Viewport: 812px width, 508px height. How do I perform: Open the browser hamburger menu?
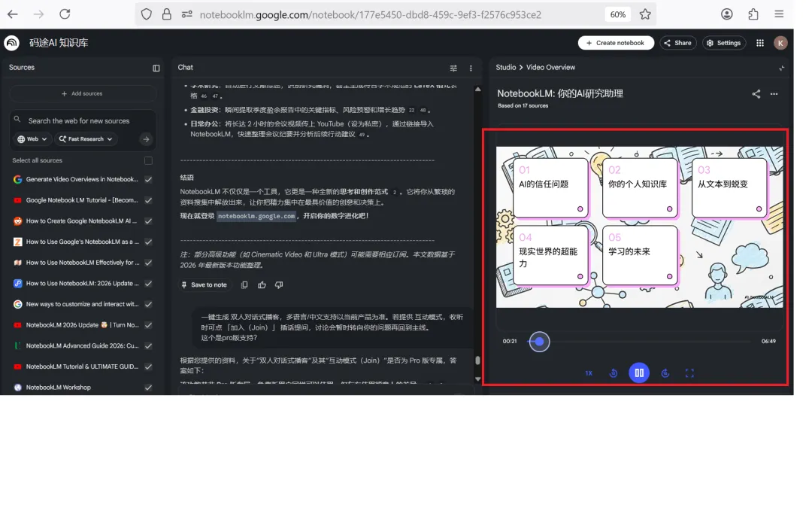coord(779,14)
